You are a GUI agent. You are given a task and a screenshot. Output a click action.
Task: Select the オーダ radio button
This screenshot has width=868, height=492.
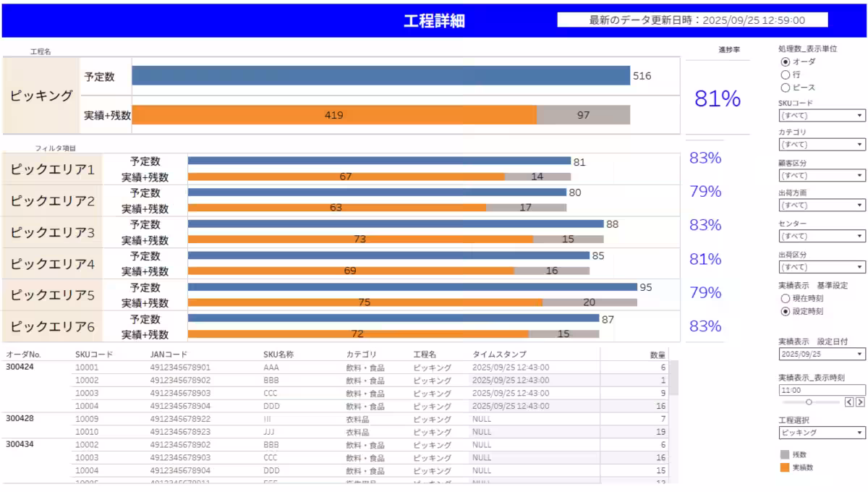pos(785,61)
